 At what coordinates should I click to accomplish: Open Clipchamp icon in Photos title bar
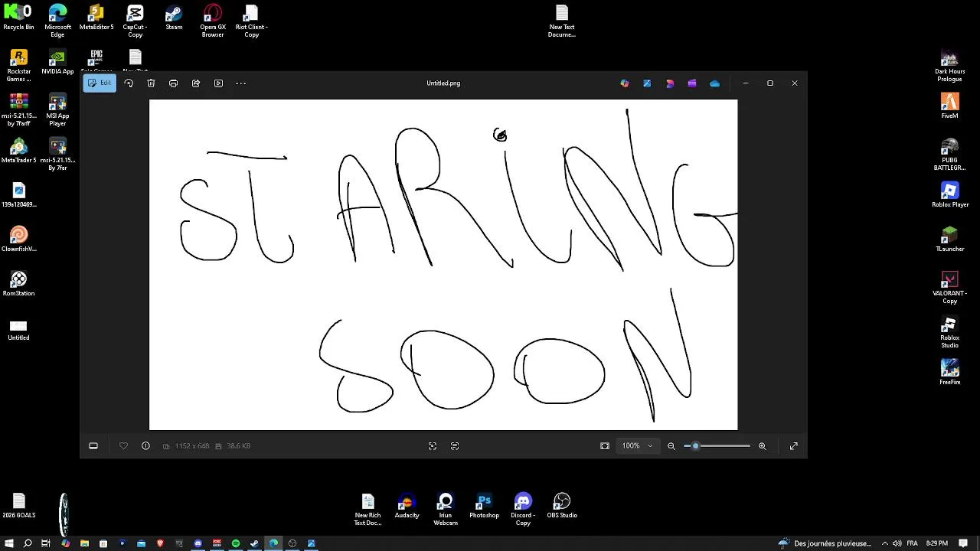(x=692, y=83)
